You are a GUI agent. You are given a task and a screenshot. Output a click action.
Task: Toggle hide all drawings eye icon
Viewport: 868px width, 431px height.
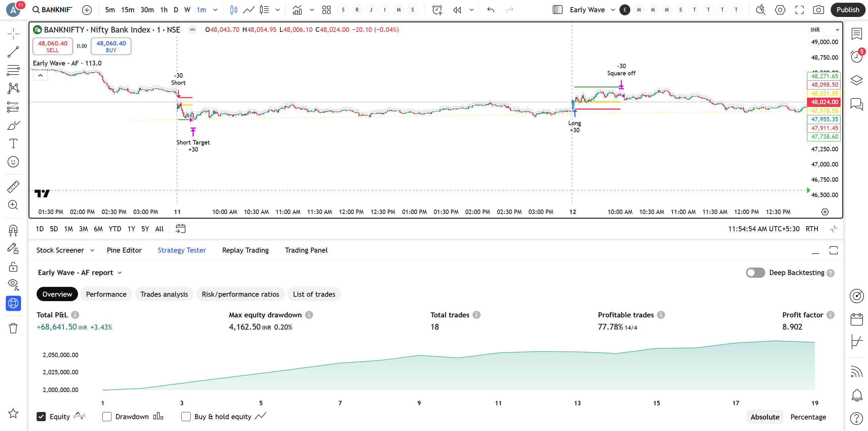pos(13,285)
